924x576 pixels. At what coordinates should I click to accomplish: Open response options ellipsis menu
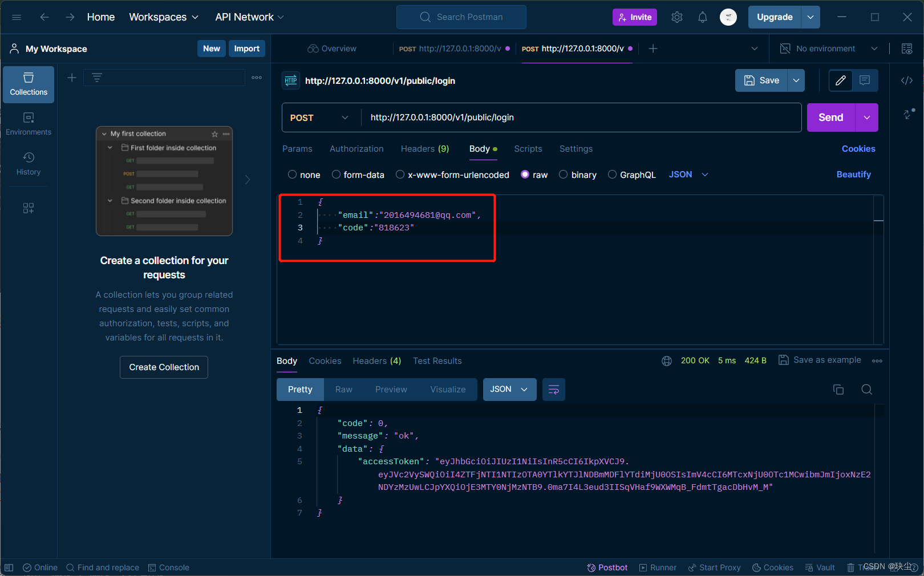(877, 360)
